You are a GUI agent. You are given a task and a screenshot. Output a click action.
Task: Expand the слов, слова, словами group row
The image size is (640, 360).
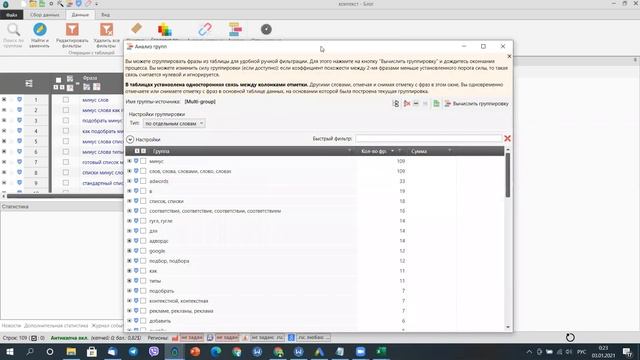click(129, 171)
